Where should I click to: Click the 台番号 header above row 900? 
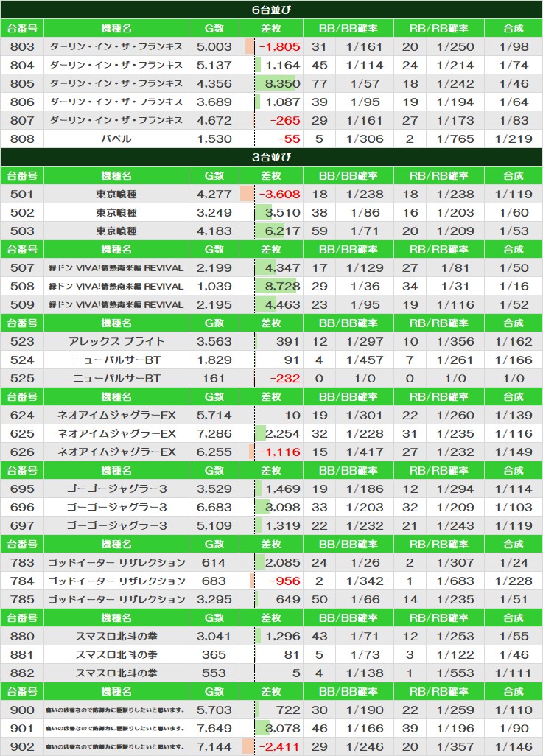pos(22,691)
